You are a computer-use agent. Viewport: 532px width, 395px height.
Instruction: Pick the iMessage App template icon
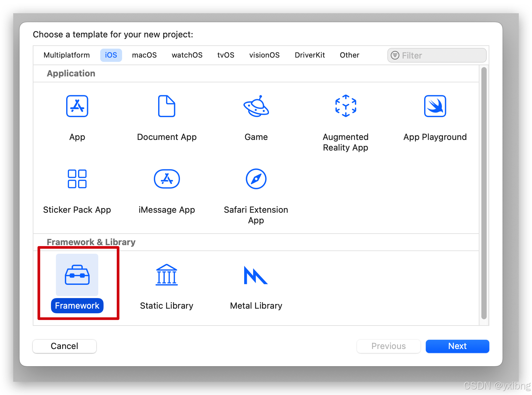(x=167, y=179)
